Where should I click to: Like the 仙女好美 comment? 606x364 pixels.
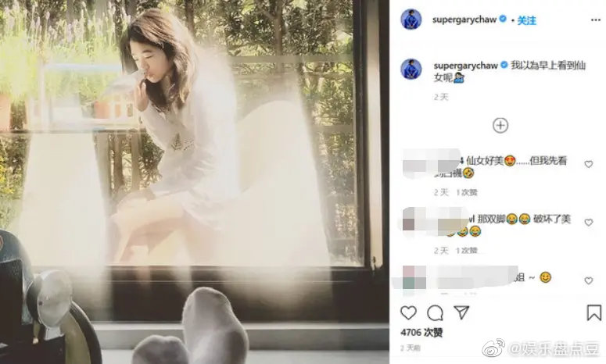pyautogui.click(x=588, y=165)
